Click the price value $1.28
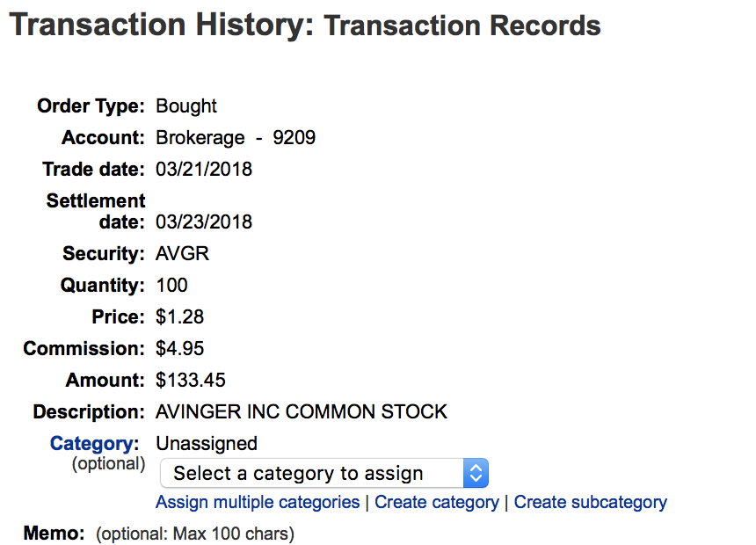The width and height of the screenshot is (756, 545). click(180, 317)
